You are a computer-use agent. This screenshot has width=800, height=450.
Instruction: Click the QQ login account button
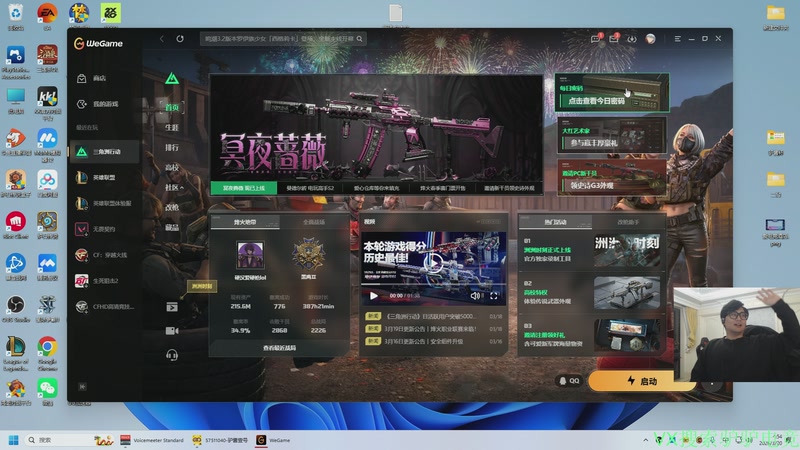point(569,381)
